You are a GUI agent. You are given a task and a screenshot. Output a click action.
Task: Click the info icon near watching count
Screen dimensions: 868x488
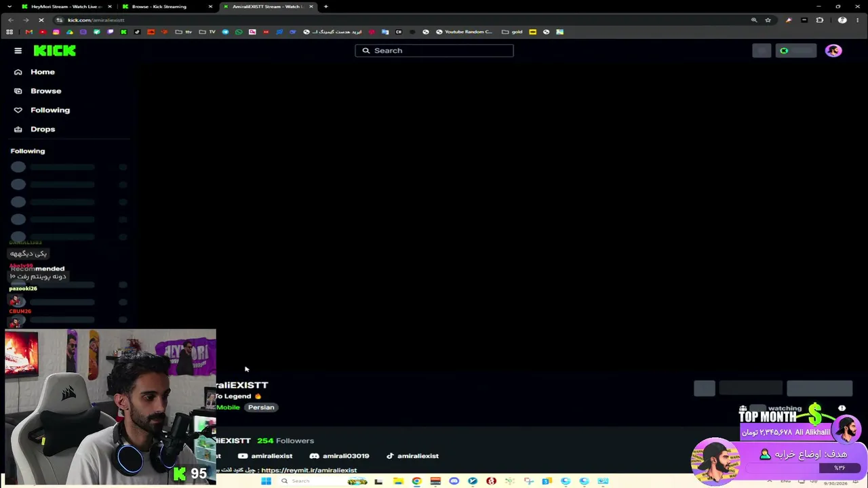pyautogui.click(x=842, y=409)
